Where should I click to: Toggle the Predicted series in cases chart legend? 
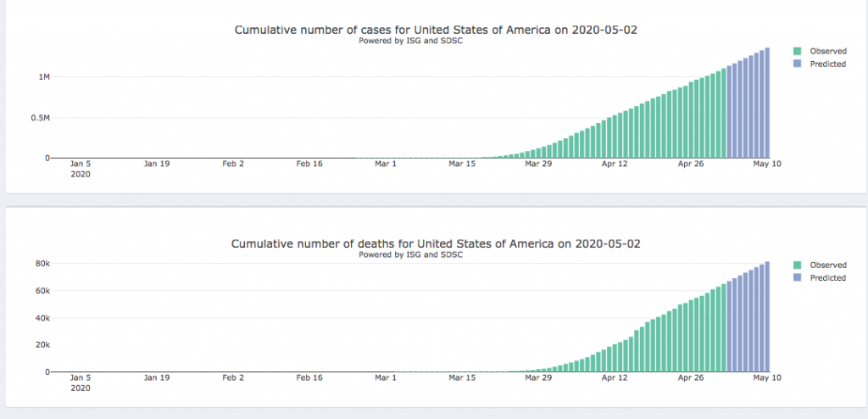pyautogui.click(x=827, y=64)
